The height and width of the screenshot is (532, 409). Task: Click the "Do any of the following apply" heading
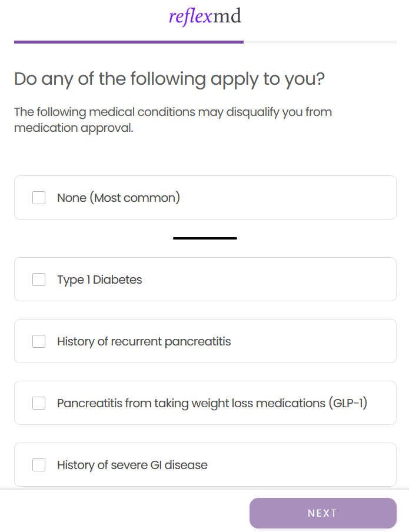169,79
